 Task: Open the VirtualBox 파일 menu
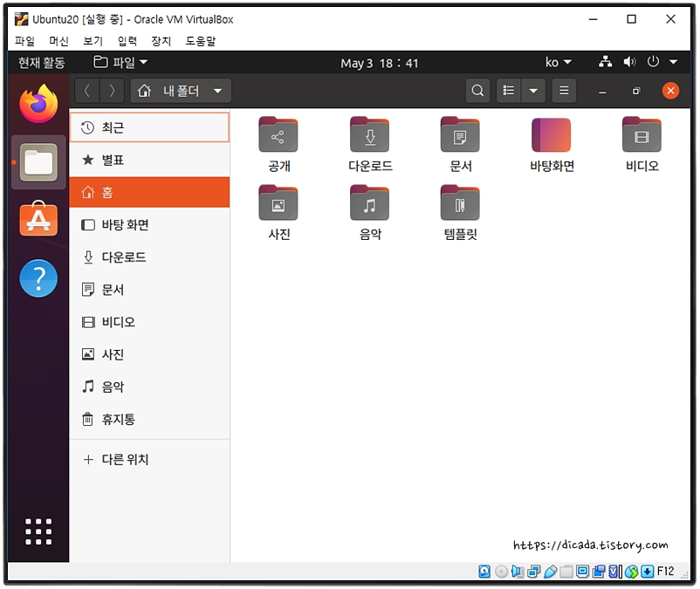24,41
